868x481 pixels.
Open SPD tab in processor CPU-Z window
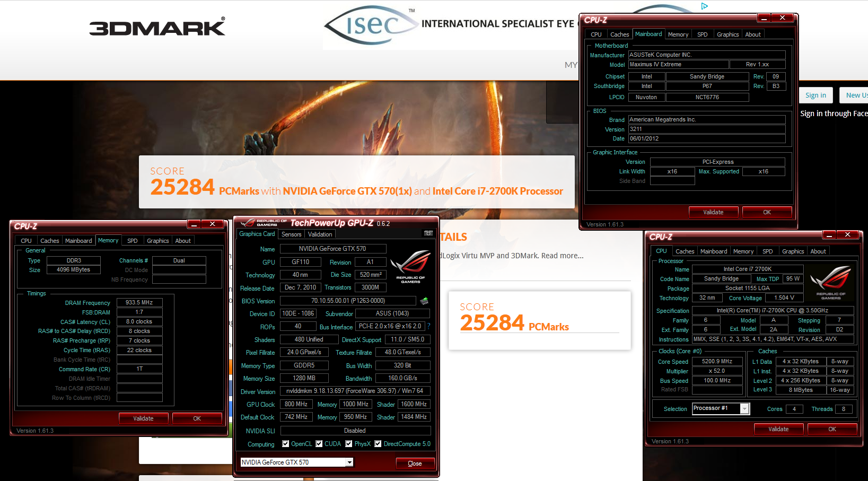768,251
